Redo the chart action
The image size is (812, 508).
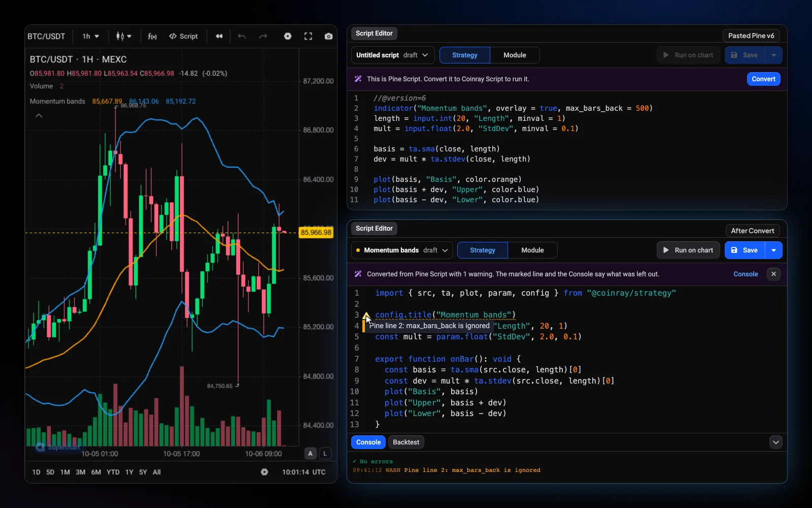click(263, 36)
